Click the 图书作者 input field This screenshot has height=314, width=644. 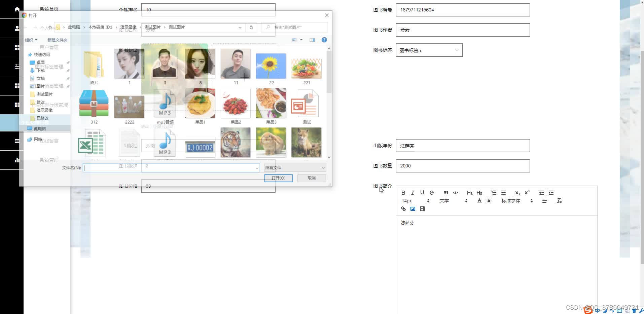click(463, 30)
